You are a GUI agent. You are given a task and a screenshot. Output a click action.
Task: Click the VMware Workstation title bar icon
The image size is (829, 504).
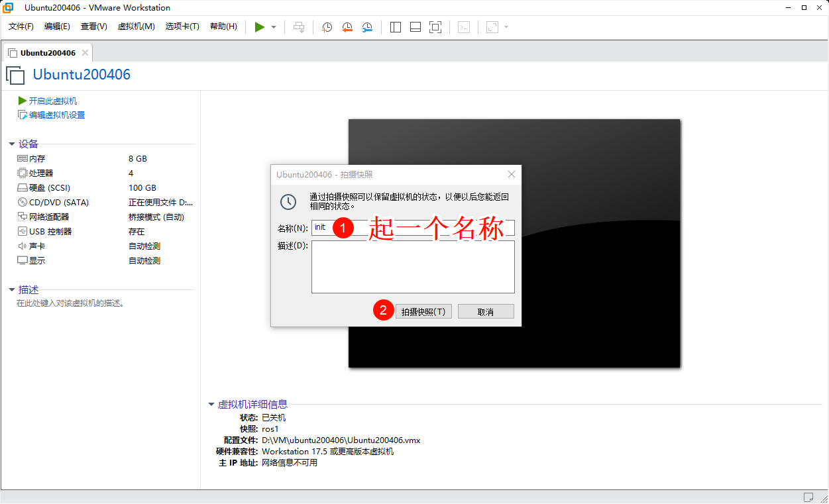click(x=8, y=7)
